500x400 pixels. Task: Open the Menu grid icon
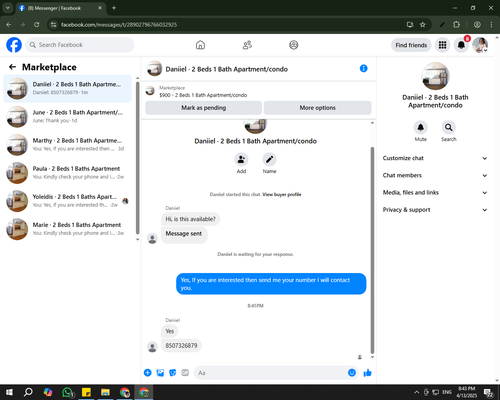click(442, 45)
